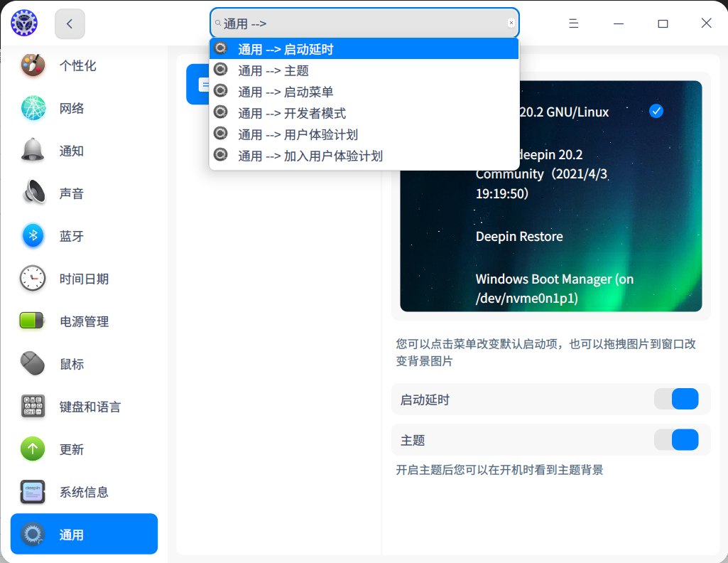Screen dimensions: 728x563
Task: Select the Mouse (鼠标) icon
Action: pos(33,363)
